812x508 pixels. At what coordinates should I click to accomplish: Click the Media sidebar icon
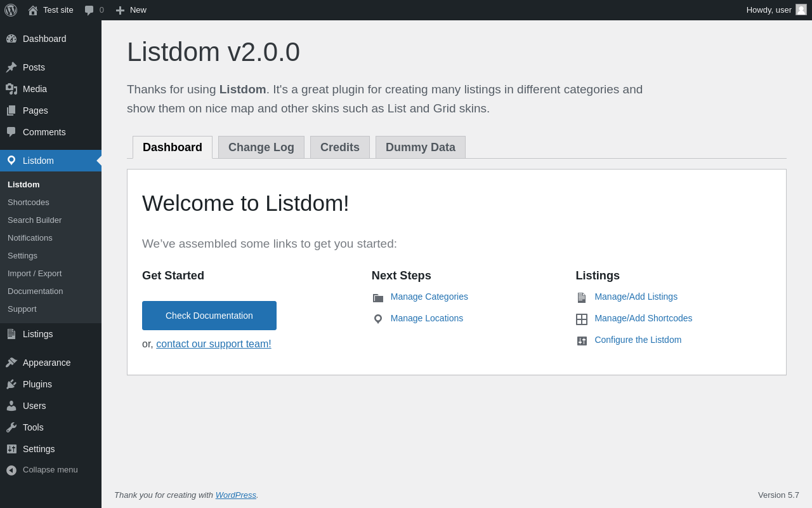click(11, 89)
